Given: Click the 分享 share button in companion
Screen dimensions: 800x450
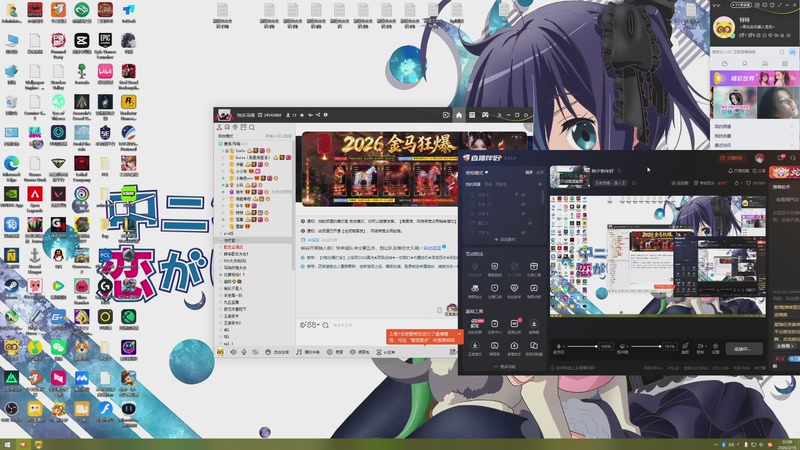Looking at the screenshot, I should click(x=759, y=170).
